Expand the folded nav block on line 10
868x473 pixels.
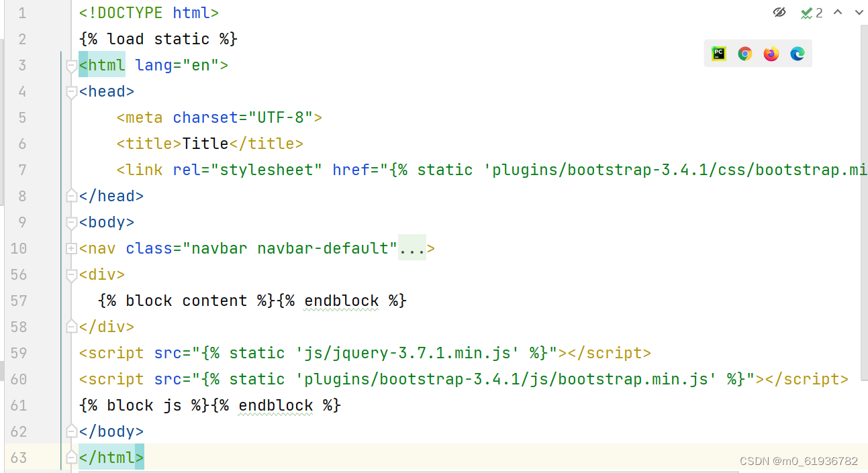(72, 249)
